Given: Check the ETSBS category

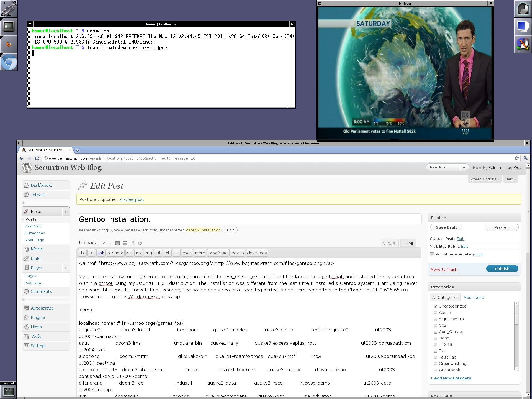Looking at the screenshot, I should (436, 345).
